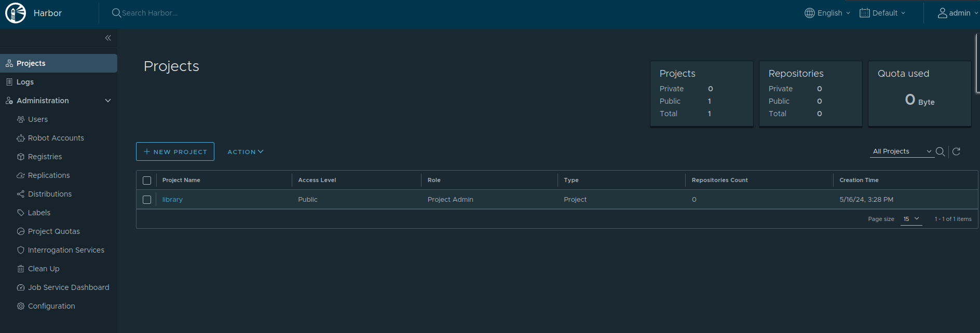
Task: Click the Job Service Dashboard icon
Action: pos(21,287)
